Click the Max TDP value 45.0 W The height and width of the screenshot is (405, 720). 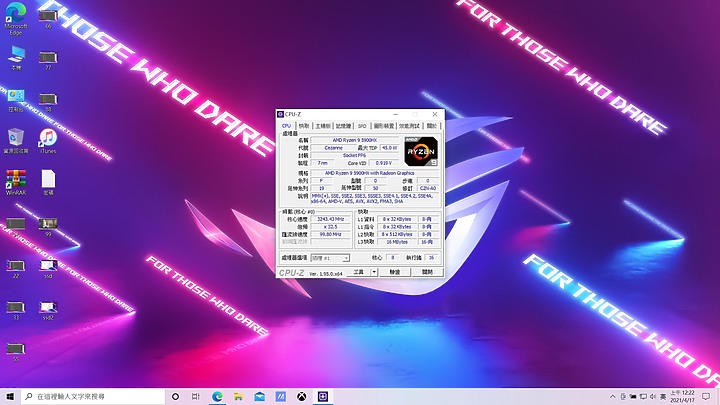389,148
